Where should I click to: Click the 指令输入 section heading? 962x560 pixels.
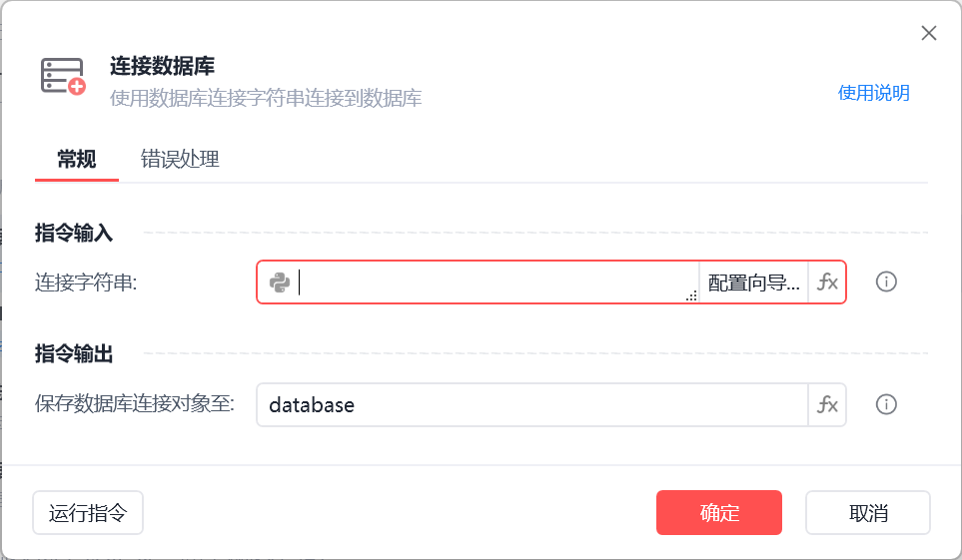(x=74, y=233)
